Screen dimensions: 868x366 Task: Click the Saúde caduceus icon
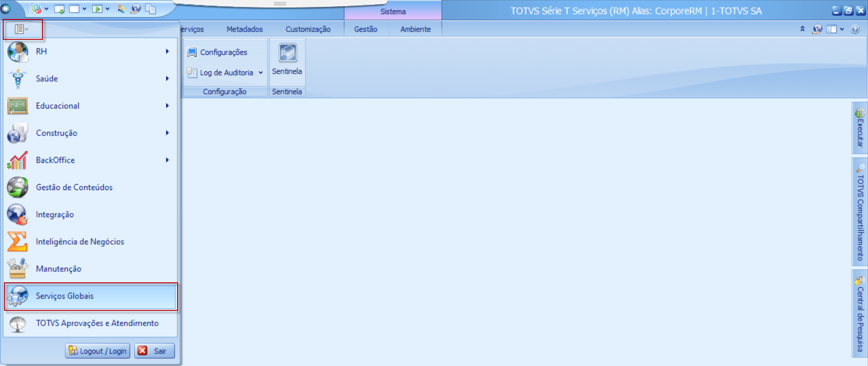[x=18, y=79]
